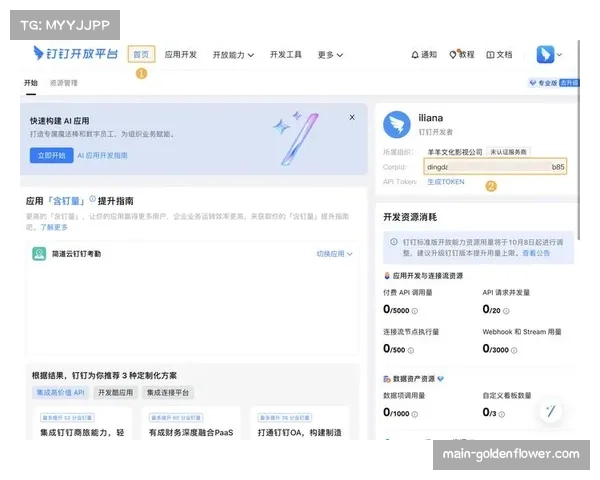Open the AI 应用开发指南 link
This screenshot has height=480, width=600.
[102, 155]
